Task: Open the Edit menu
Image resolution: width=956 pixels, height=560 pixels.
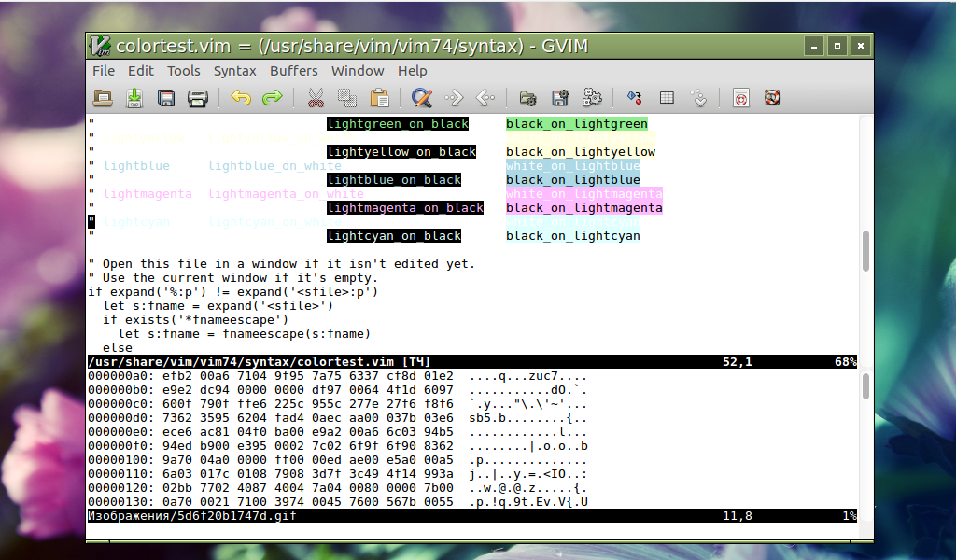Action: (x=141, y=71)
